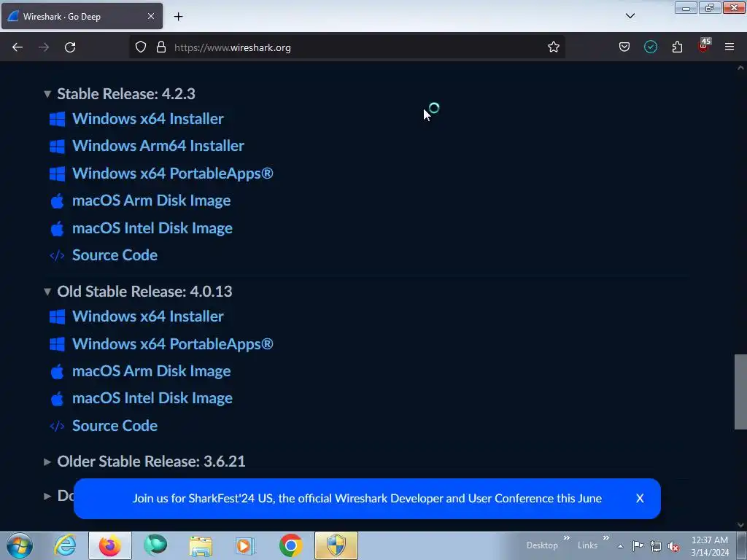Collapse the Old Stable Release 4.0.13 section
The width and height of the screenshot is (747, 560).
click(47, 292)
